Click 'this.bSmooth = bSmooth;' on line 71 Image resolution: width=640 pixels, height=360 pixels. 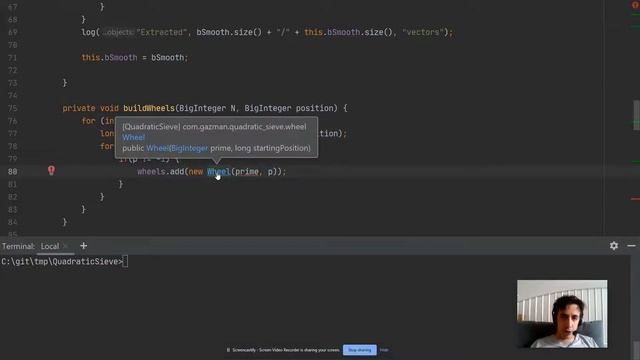(x=135, y=58)
